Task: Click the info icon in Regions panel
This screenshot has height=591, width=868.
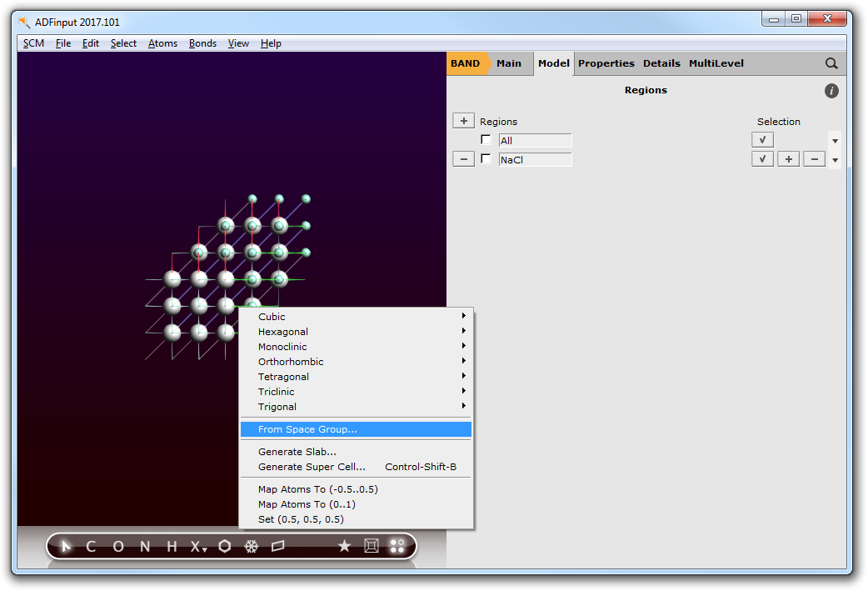Action: coord(831,91)
